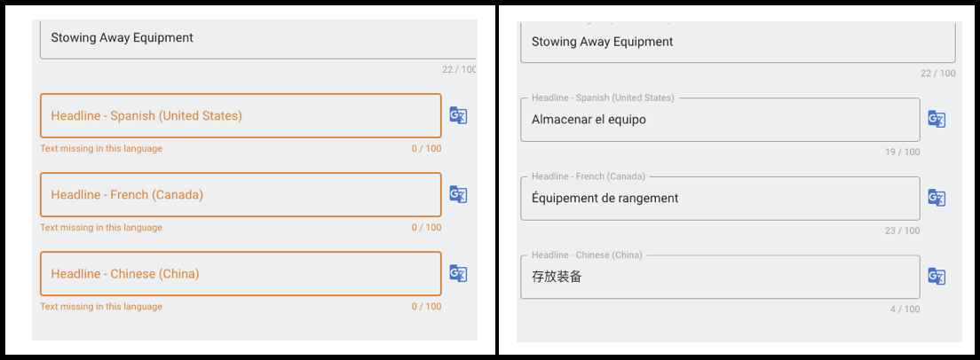The width and height of the screenshot is (980, 360).
Task: Click the '23 / 100' character counter
Action: point(902,231)
